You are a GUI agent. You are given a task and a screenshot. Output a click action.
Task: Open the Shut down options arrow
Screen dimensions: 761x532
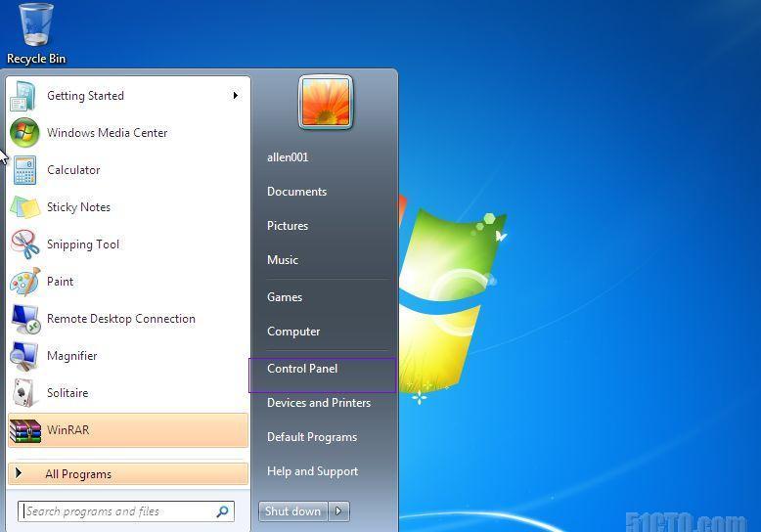pos(339,511)
